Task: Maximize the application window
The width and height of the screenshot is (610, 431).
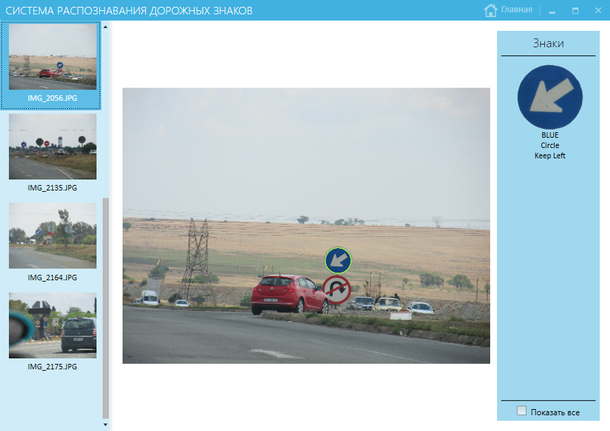Action: coord(575,11)
